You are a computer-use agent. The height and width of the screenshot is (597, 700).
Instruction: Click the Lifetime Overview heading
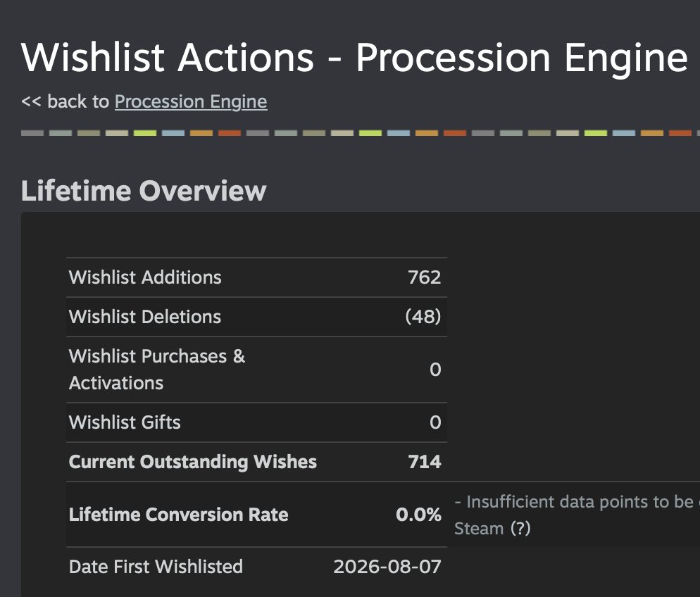(x=144, y=191)
